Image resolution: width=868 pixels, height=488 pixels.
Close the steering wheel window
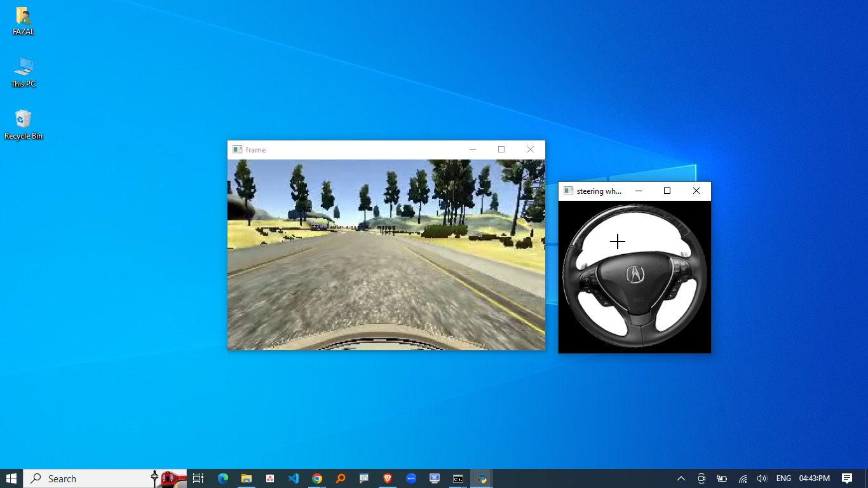(696, 191)
